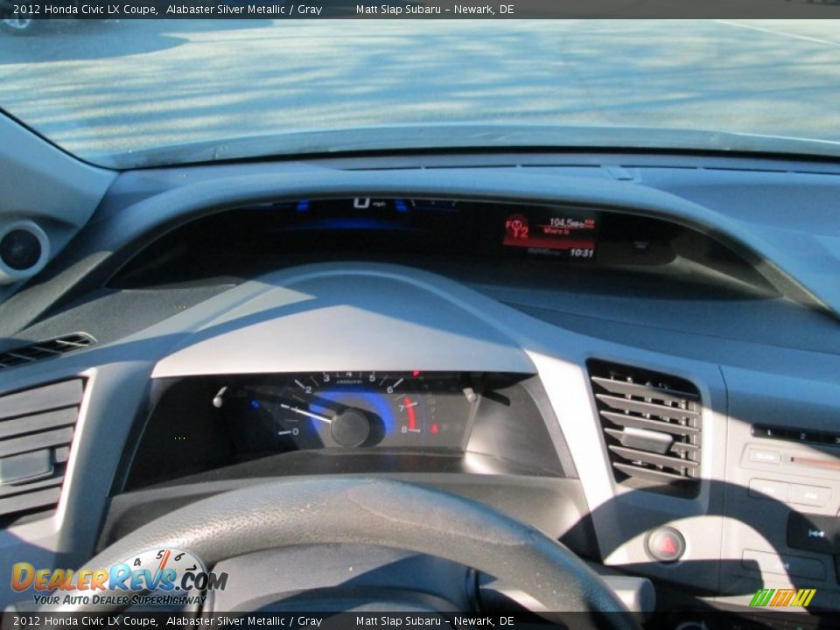Click the left trip reset knob stem
Image resolution: width=840 pixels, height=630 pixels.
(219, 397)
